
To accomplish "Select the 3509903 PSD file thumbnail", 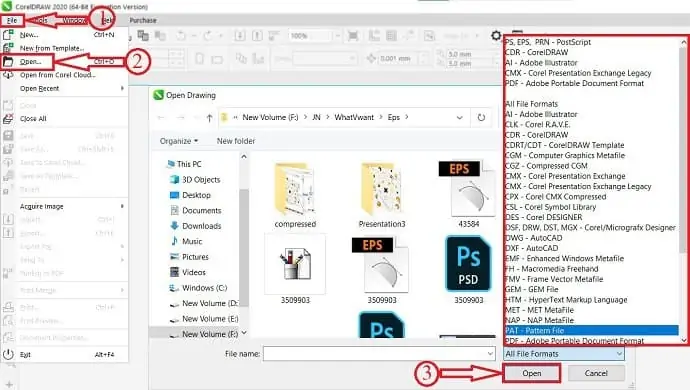I will pyautogui.click(x=468, y=270).
